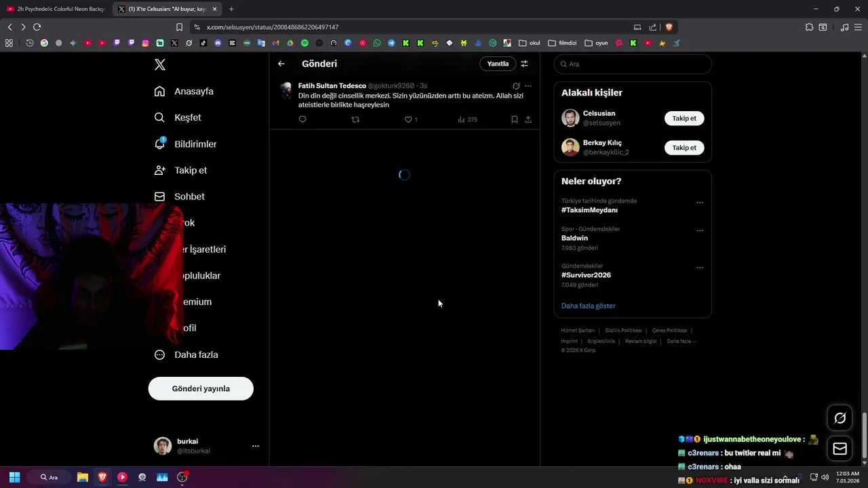Open Takip et in the sidebar
Screen dimensions: 868x488
[180, 170]
